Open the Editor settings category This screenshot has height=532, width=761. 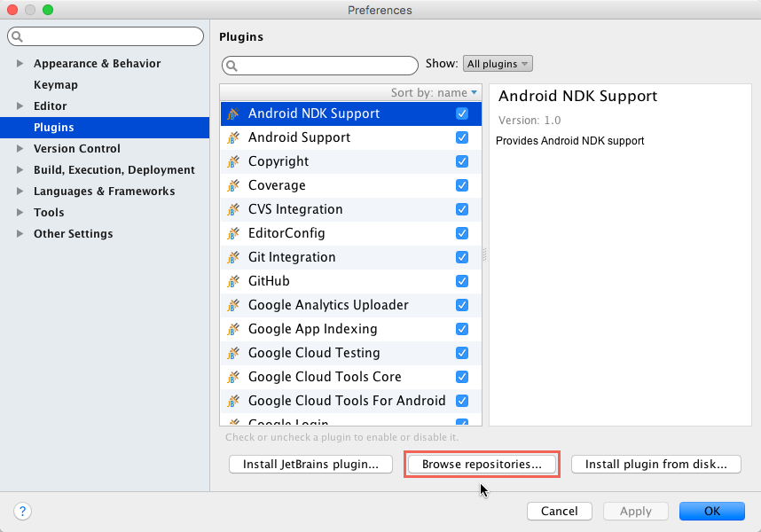pyautogui.click(x=50, y=106)
